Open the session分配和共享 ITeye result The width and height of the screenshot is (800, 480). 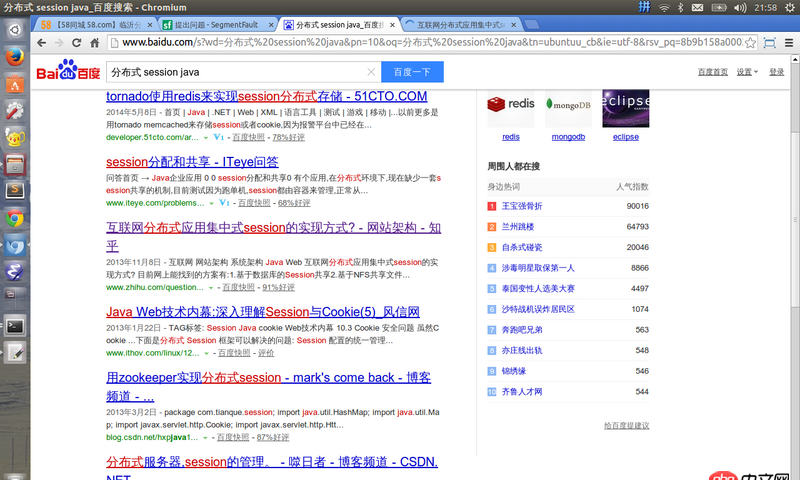point(192,162)
